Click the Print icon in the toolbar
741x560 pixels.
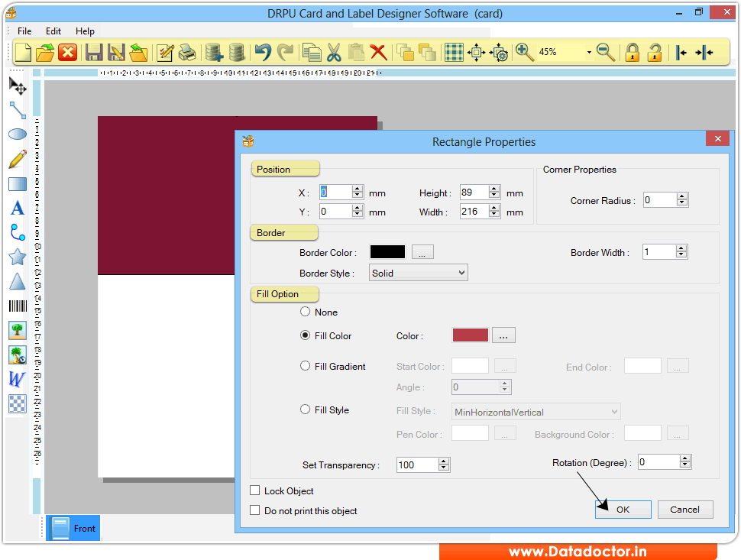[187, 52]
